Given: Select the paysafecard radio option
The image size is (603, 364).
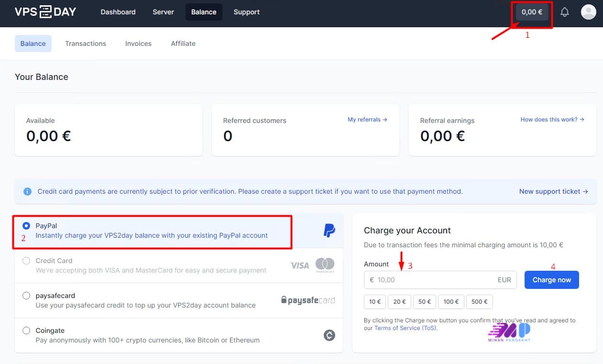Looking at the screenshot, I should pyautogui.click(x=27, y=296).
